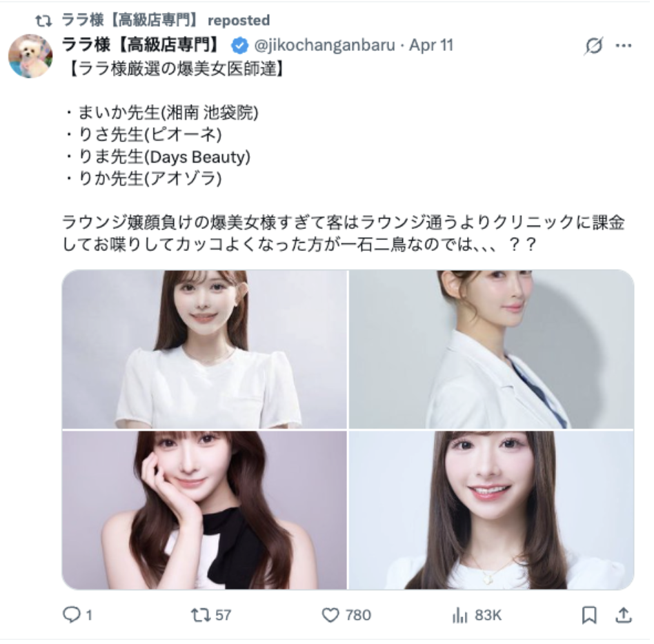
Task: Open top-left photo of woman in white blouse
Action: coord(204,349)
